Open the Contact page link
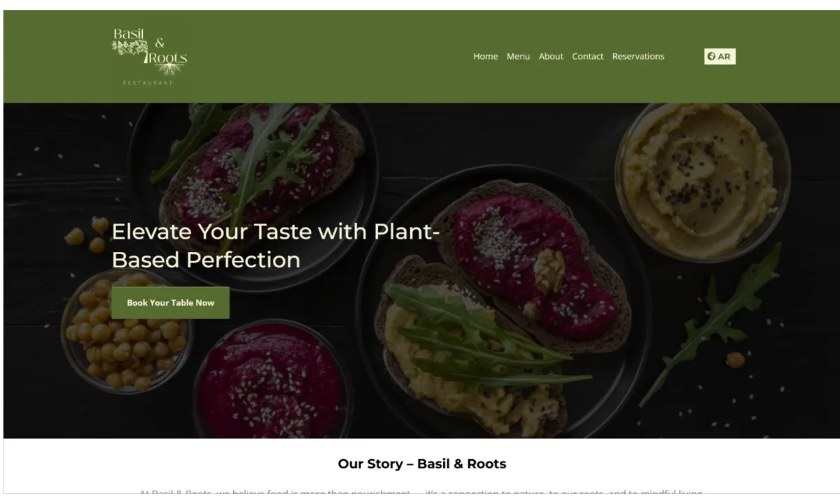 point(587,57)
